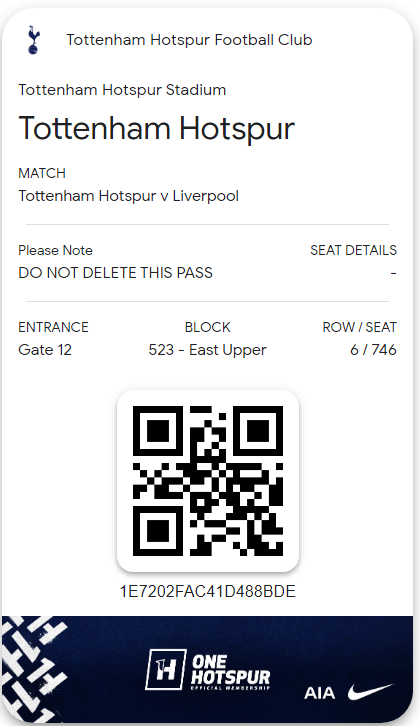The height and width of the screenshot is (726, 420).
Task: Click the Tottenham Hotspur Football Club header text
Action: [x=189, y=40]
